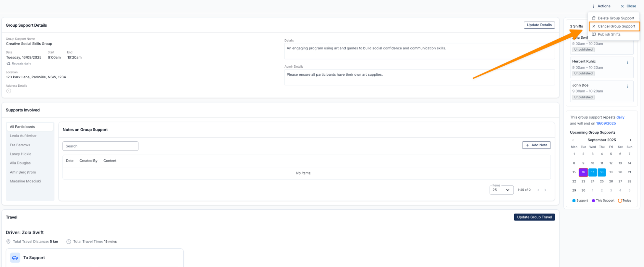Screen dimensions: 644x267
Task: Go to next page of notes
Action: 545,190
